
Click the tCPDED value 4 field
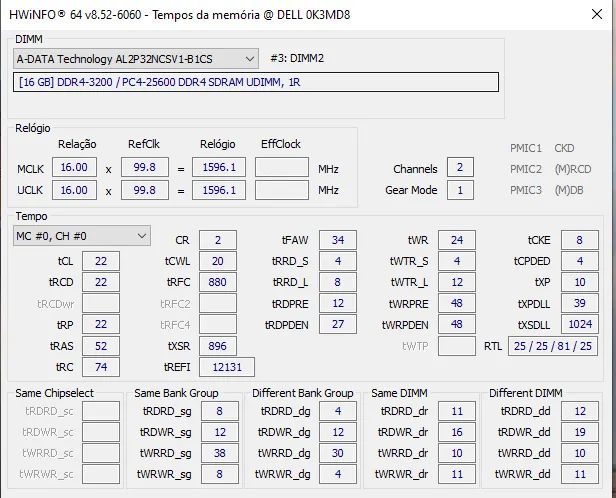point(580,261)
